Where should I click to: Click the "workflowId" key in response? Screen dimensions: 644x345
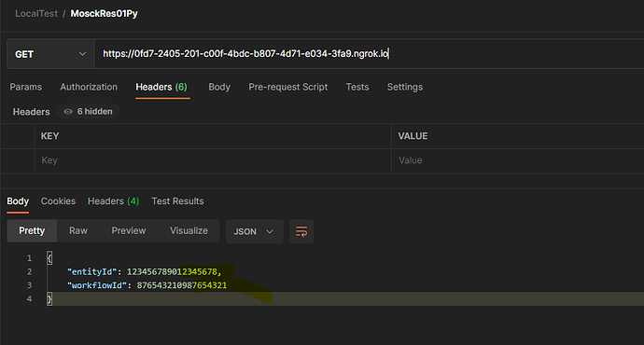[97, 285]
